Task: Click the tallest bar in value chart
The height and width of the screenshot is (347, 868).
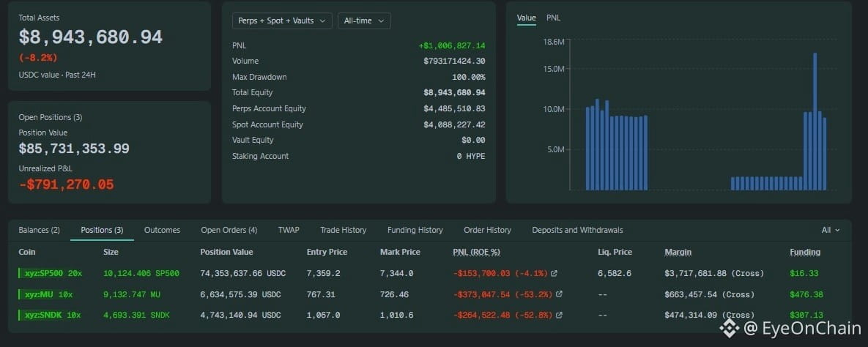Action: tap(815, 122)
